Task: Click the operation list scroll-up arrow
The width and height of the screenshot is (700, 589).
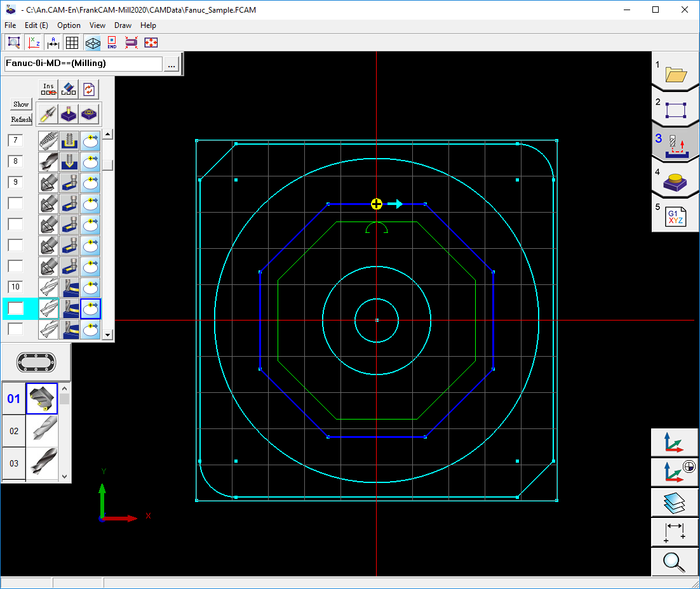Action: pos(107,135)
